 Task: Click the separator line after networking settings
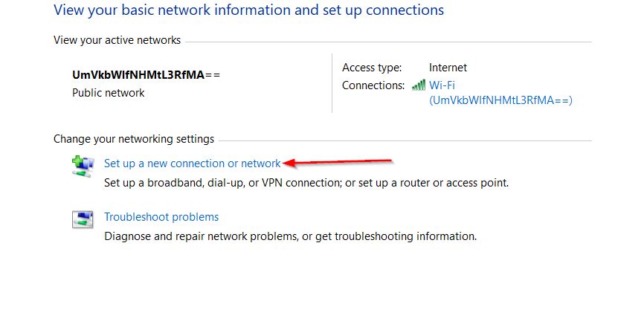(405, 141)
